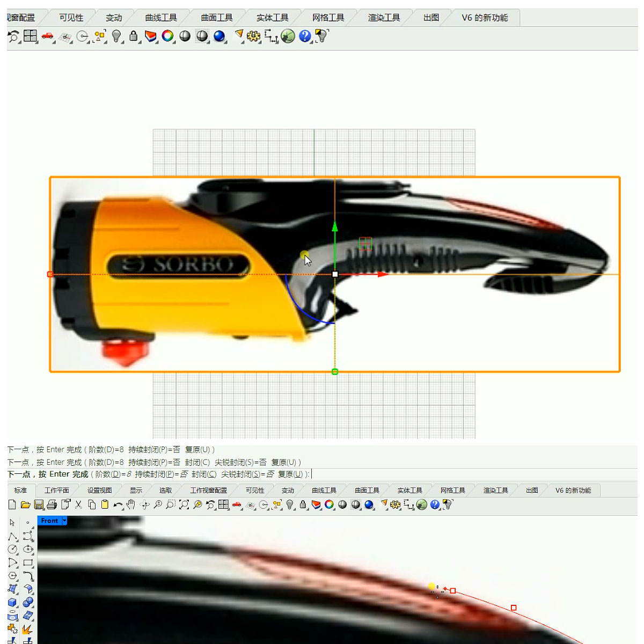Undo the last action with Undo arrow
The width and height of the screenshot is (644, 644).
118,504
